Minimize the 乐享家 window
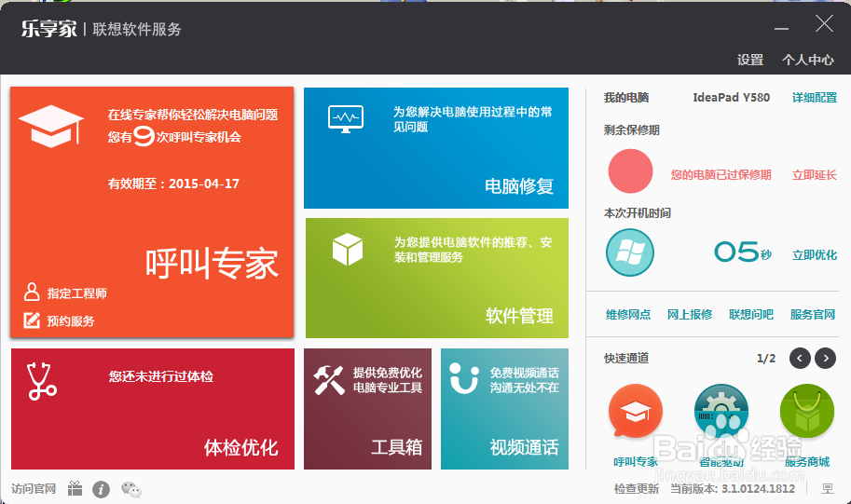The height and width of the screenshot is (504, 851). pyautogui.click(x=781, y=27)
